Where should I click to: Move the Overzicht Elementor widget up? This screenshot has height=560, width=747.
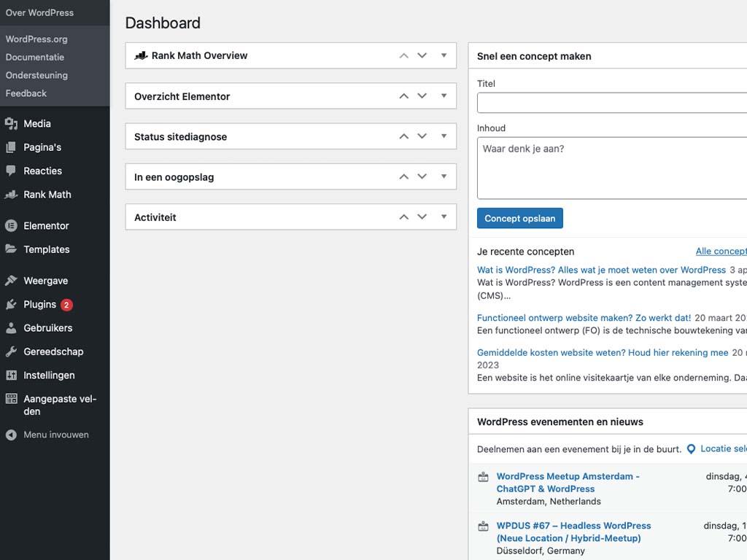coord(403,96)
